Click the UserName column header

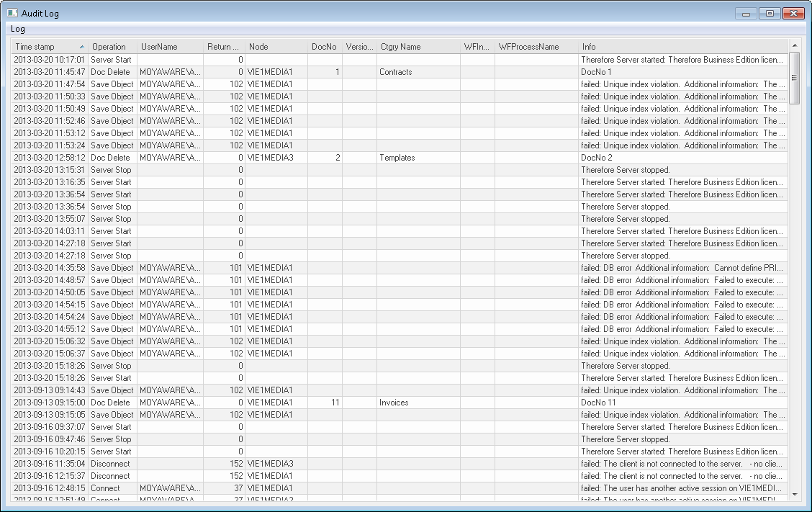pos(159,47)
